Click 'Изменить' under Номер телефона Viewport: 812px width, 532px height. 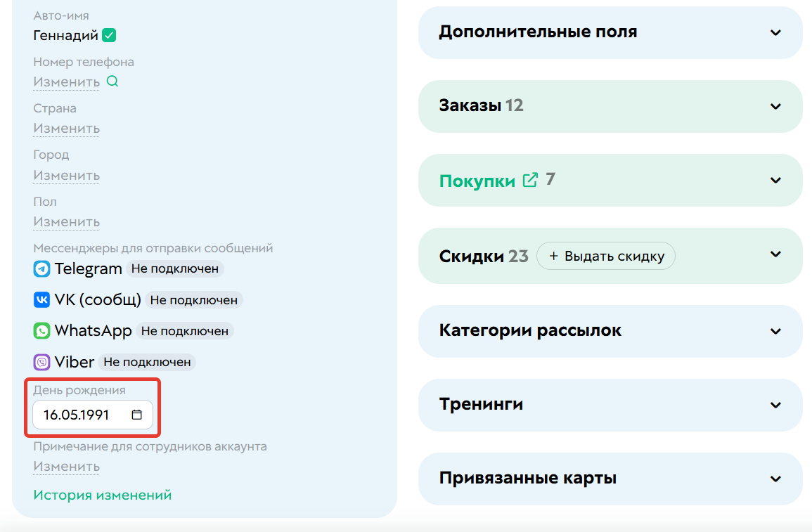click(66, 82)
